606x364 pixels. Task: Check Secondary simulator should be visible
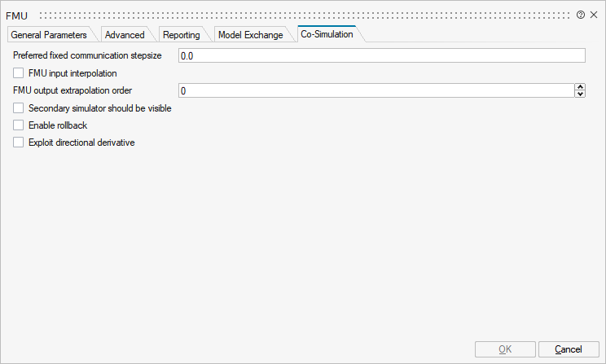[x=19, y=108]
